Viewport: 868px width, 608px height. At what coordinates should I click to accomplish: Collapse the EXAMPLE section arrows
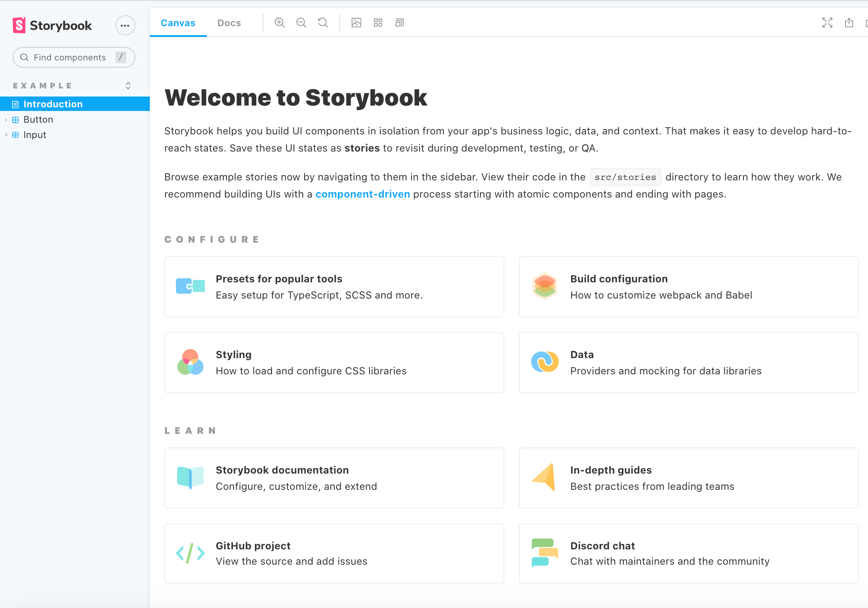point(128,86)
